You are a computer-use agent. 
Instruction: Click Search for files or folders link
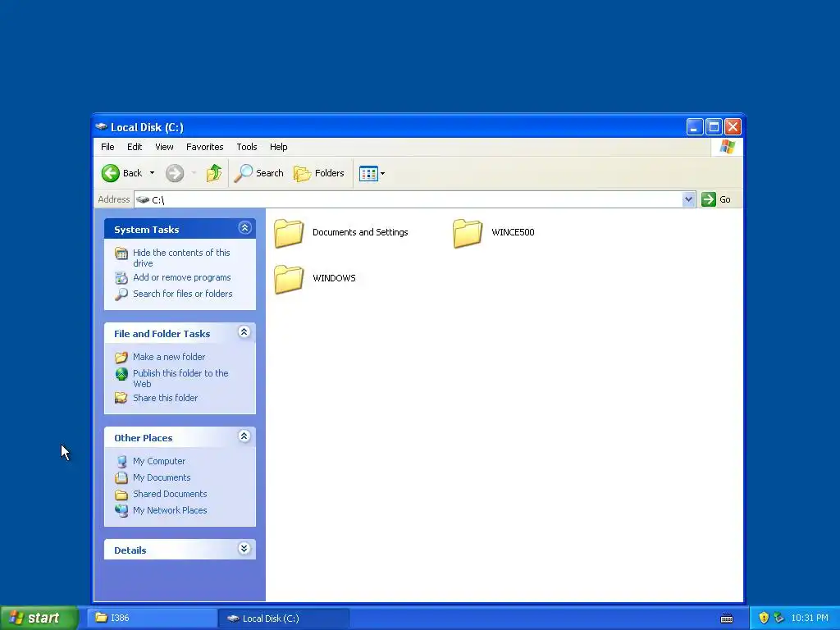click(x=183, y=294)
